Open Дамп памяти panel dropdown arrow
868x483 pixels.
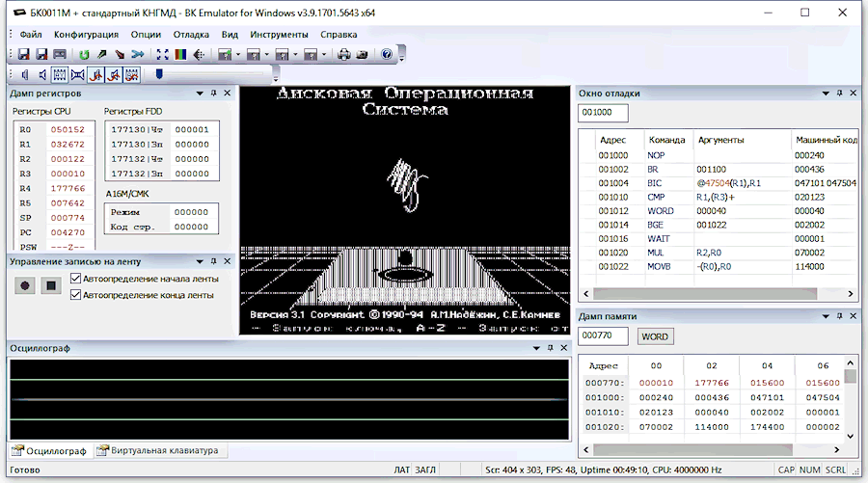tap(826, 316)
